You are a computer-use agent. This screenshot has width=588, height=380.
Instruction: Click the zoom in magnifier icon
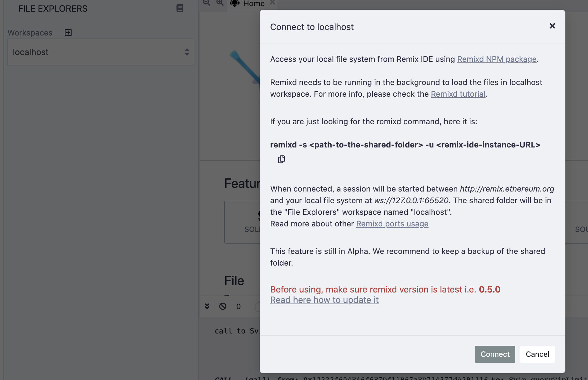tap(220, 3)
